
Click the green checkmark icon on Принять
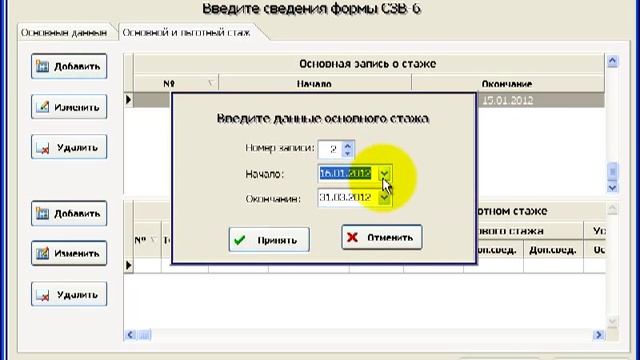(240, 240)
